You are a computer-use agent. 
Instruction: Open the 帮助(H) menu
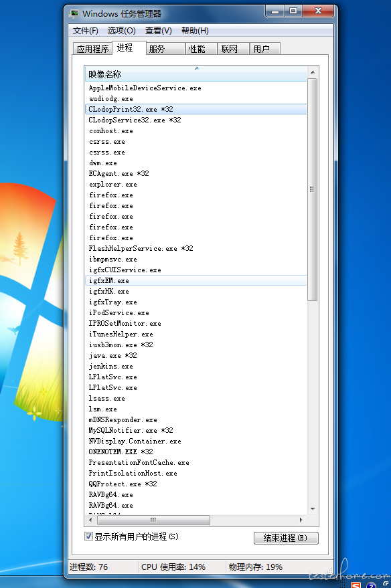tap(195, 31)
